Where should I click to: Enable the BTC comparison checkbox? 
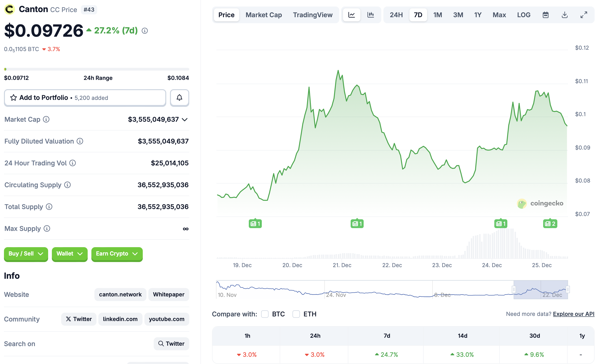pos(265,314)
